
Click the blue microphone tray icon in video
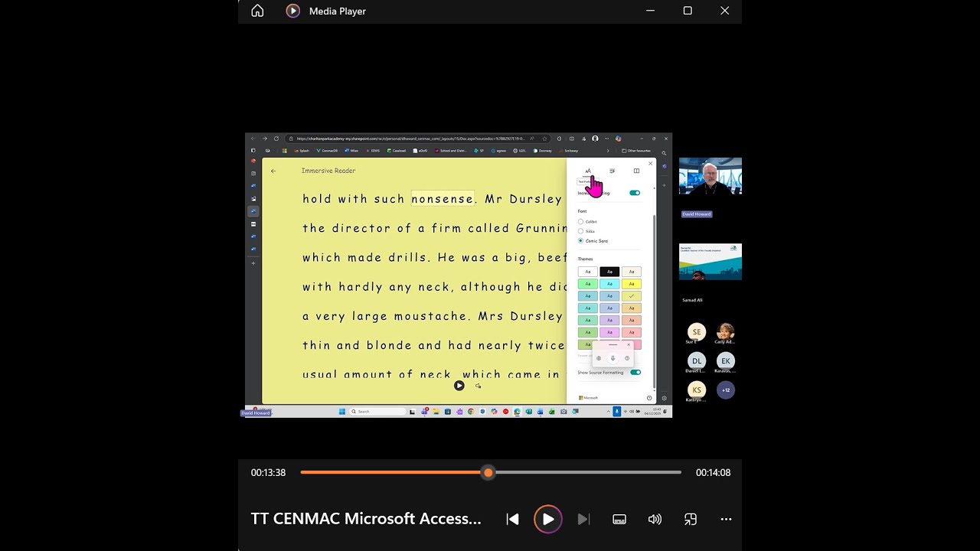tap(617, 412)
